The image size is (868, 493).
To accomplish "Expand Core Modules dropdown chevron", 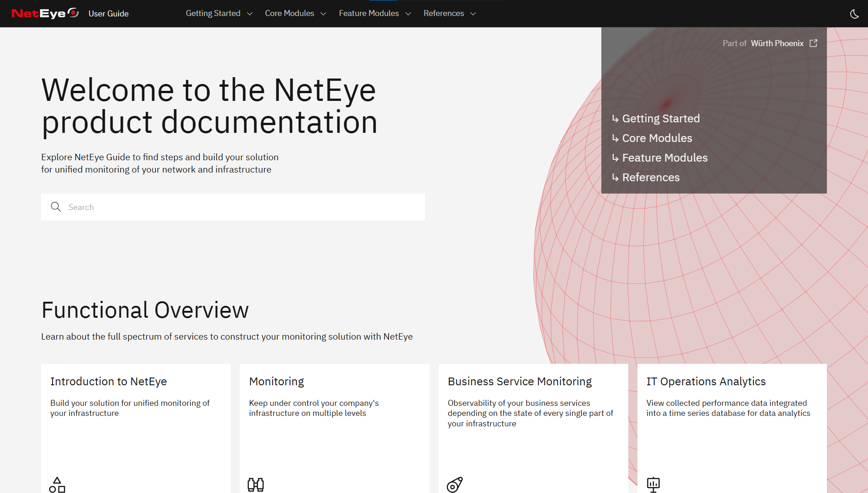I will pos(323,14).
